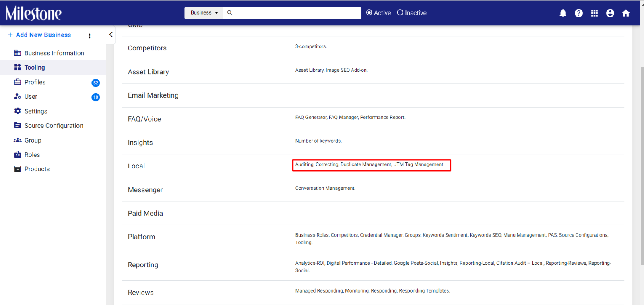The height and width of the screenshot is (305, 644).
Task: Click 'Conversation Management.' text
Action: click(325, 188)
